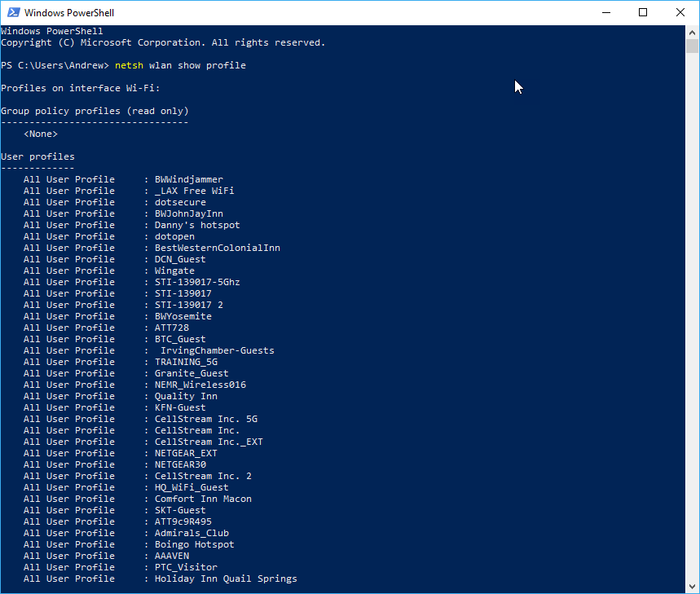Click the 'netsh wlan show profile' command text

click(180, 65)
